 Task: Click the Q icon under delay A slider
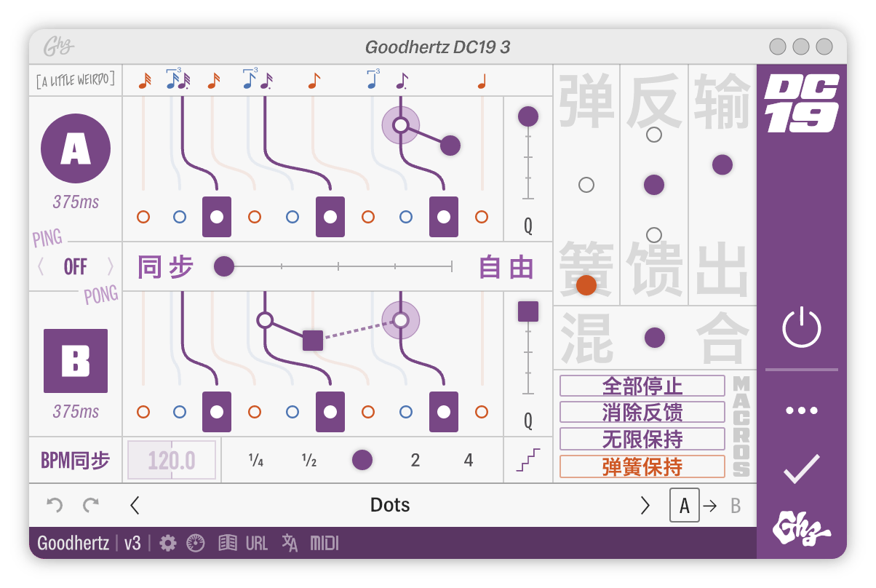click(x=528, y=226)
